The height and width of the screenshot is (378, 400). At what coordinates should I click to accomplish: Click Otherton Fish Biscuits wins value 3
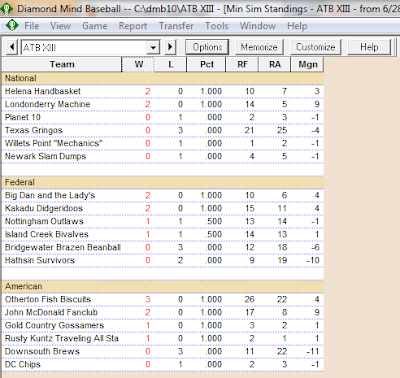[x=148, y=299]
